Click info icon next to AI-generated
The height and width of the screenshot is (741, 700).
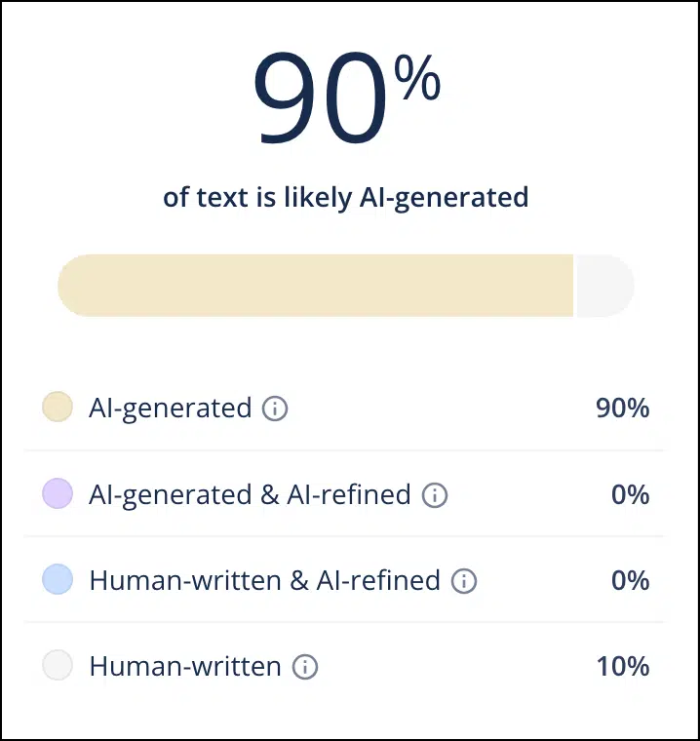(x=275, y=409)
